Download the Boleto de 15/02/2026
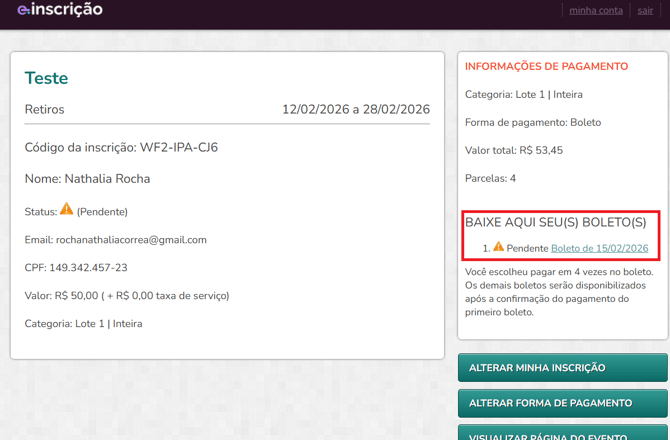670x440 pixels. pyautogui.click(x=599, y=248)
